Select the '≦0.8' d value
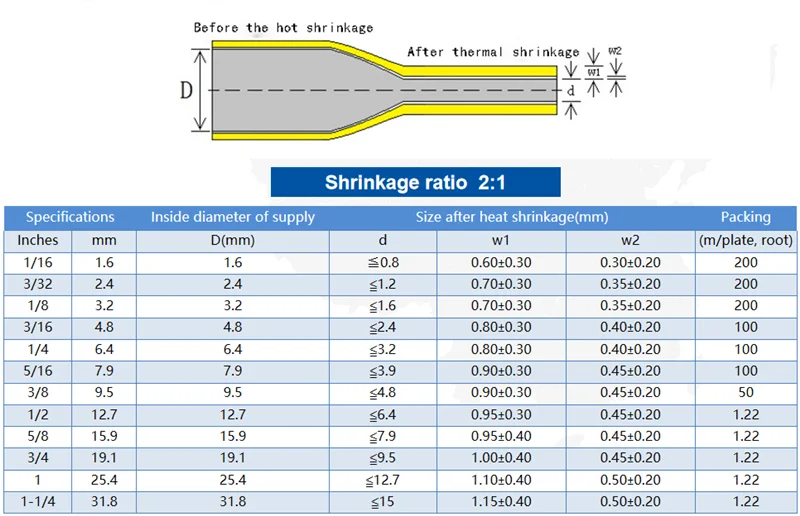Image resolution: width=800 pixels, height=516 pixels. point(383,262)
